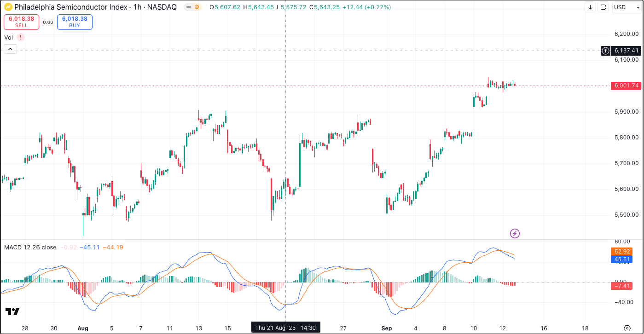Click the red SELL 6,018.38 button

point(21,22)
